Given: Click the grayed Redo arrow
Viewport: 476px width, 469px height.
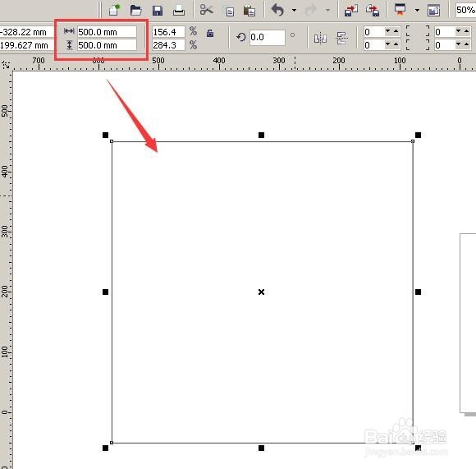Looking at the screenshot, I should [311, 10].
